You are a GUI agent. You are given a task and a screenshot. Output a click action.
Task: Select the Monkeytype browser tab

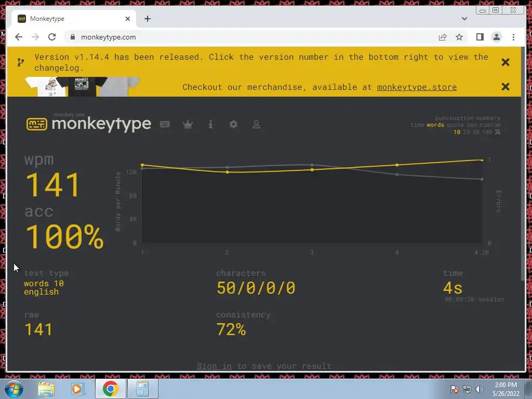point(74,19)
